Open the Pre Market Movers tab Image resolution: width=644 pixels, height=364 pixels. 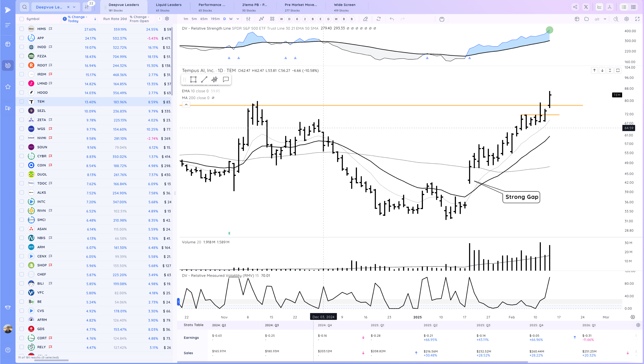point(300,7)
